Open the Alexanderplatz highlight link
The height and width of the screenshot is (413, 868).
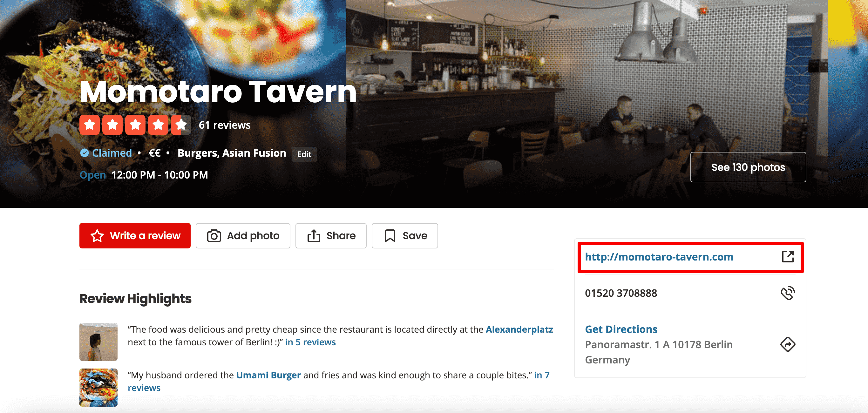(x=519, y=329)
